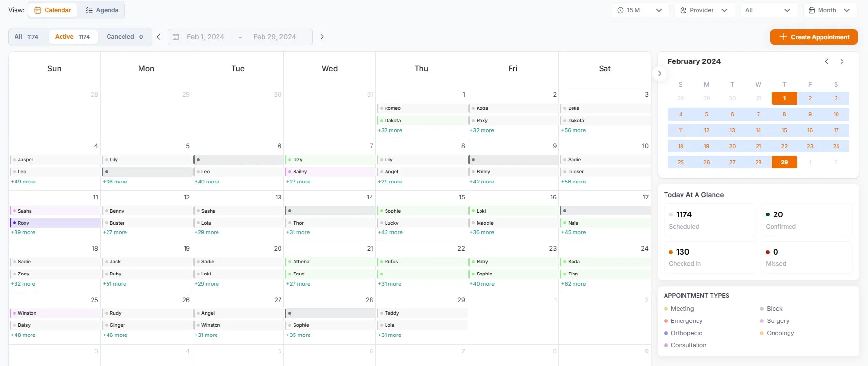Expand the Provider dropdown
This screenshot has width=868, height=366.
pyautogui.click(x=704, y=10)
